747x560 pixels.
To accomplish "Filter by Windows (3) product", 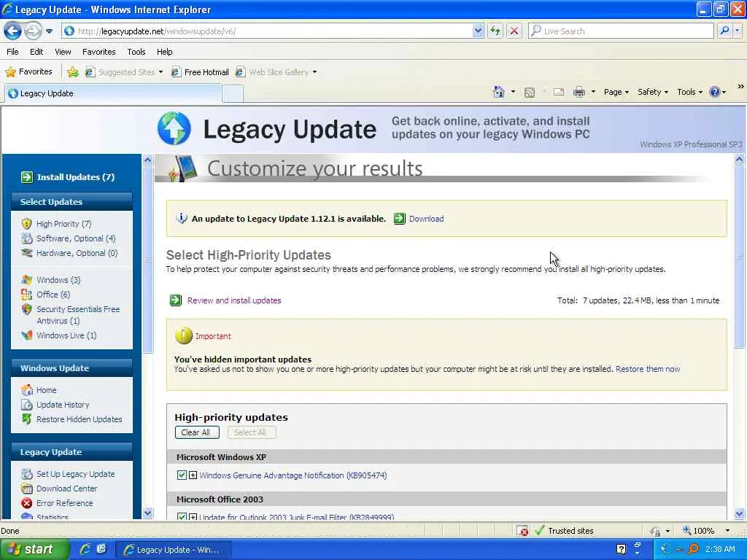I will click(58, 280).
